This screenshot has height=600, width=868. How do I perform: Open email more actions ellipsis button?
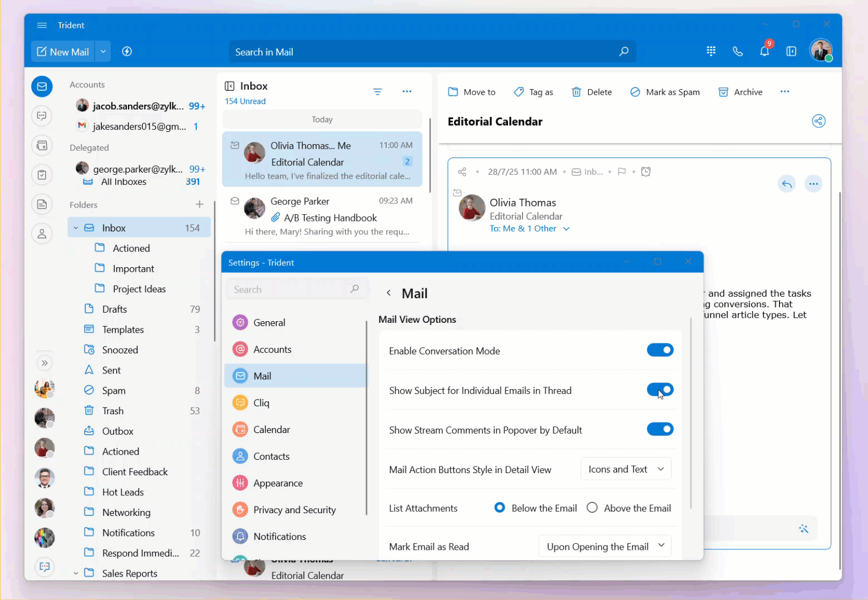pyautogui.click(x=813, y=184)
